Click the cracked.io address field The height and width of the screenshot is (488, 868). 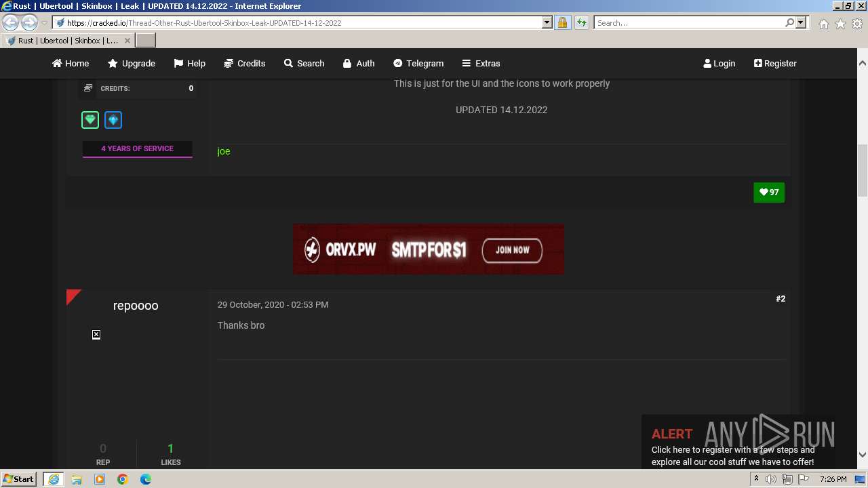(x=298, y=22)
